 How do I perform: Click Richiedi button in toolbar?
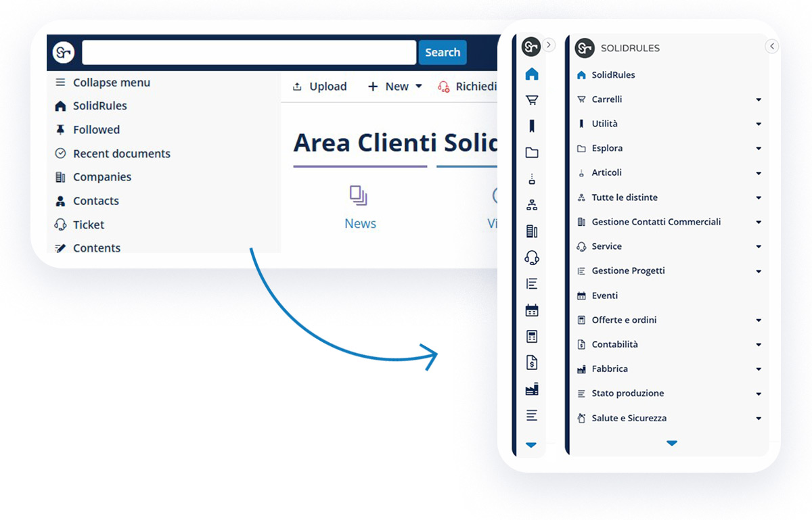tap(467, 87)
